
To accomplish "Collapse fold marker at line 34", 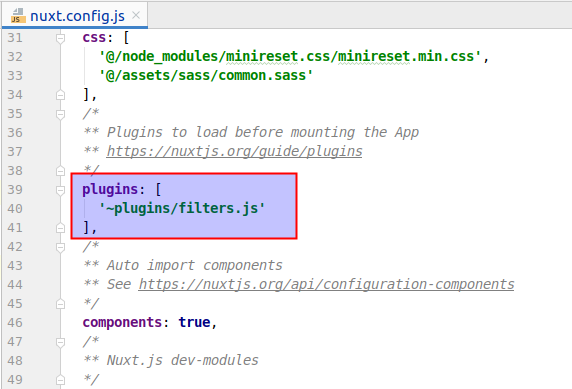I will tap(61, 95).
